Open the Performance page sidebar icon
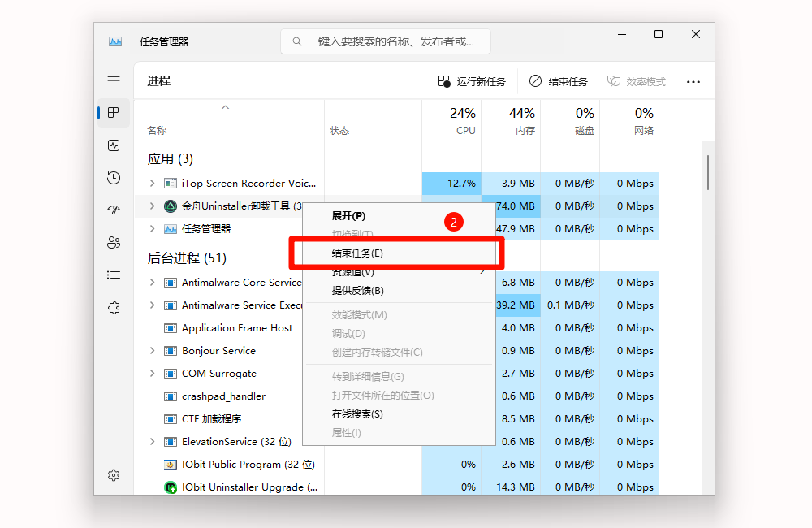Screen dimensions: 812x528 (x=114, y=145)
